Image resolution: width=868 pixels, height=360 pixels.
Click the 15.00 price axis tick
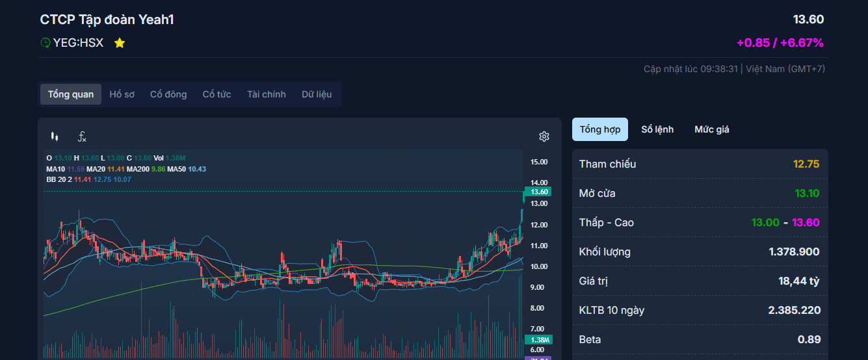(538, 162)
